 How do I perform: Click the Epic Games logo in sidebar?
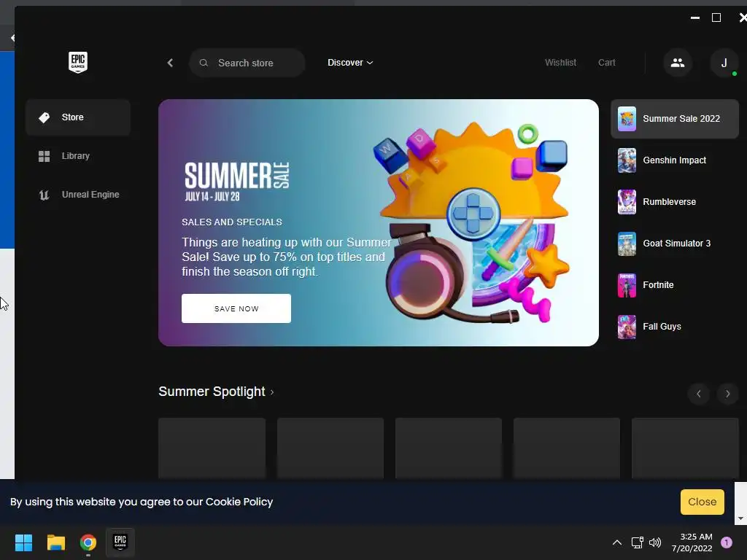pos(77,62)
